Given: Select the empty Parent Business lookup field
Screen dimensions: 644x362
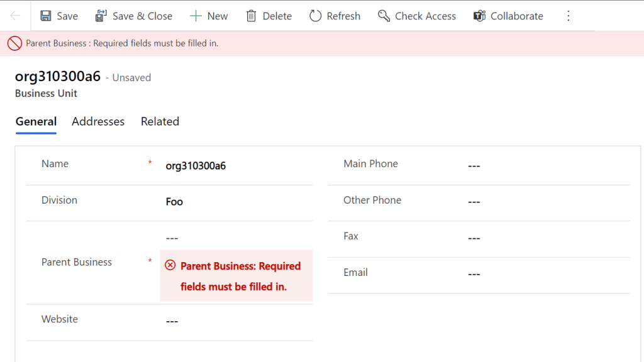Looking at the screenshot, I should [x=233, y=238].
